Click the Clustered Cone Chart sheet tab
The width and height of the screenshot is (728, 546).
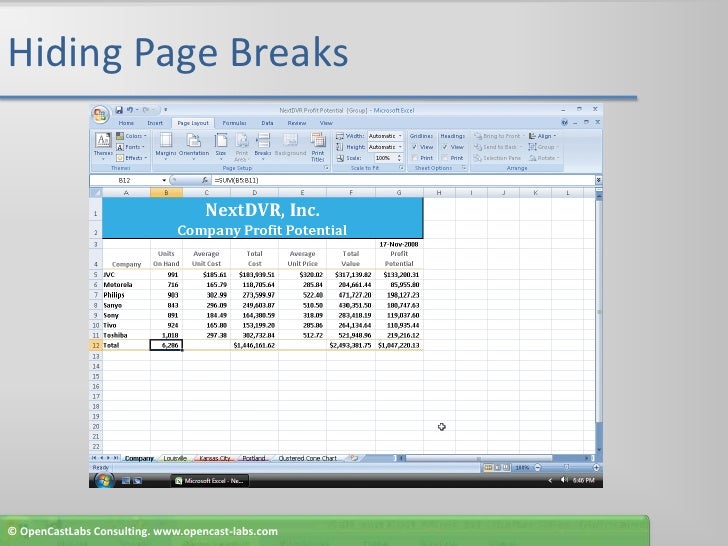[x=307, y=458]
